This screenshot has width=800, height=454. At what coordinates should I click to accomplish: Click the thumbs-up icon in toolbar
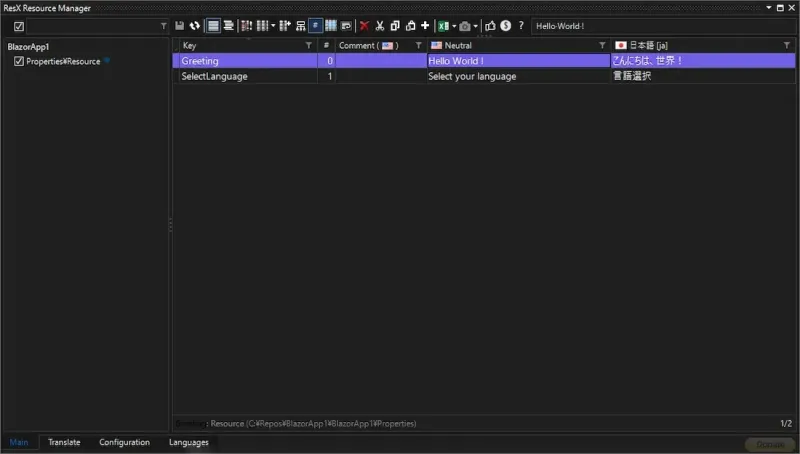490,26
